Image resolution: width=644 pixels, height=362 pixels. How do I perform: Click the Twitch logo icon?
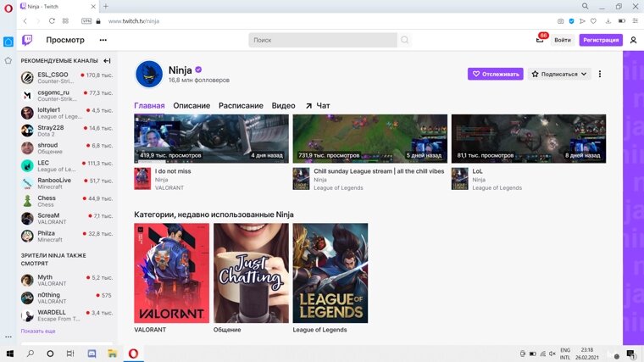[27, 40]
